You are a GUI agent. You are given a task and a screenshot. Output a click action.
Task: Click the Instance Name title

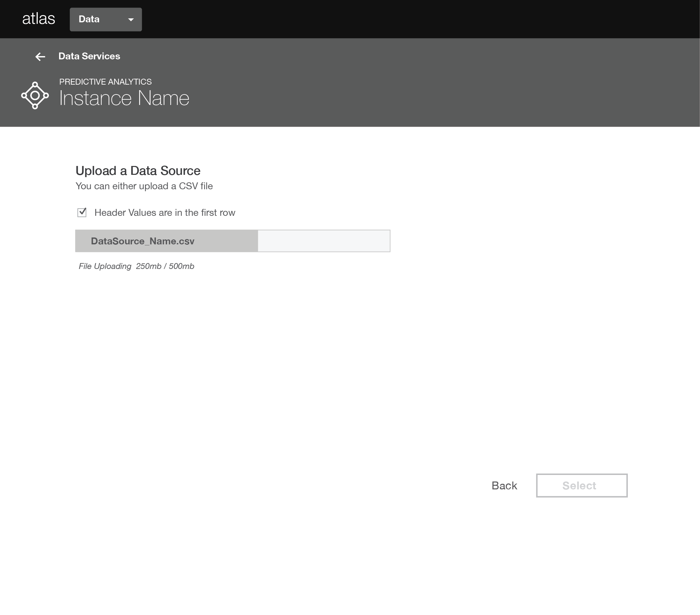click(x=124, y=98)
